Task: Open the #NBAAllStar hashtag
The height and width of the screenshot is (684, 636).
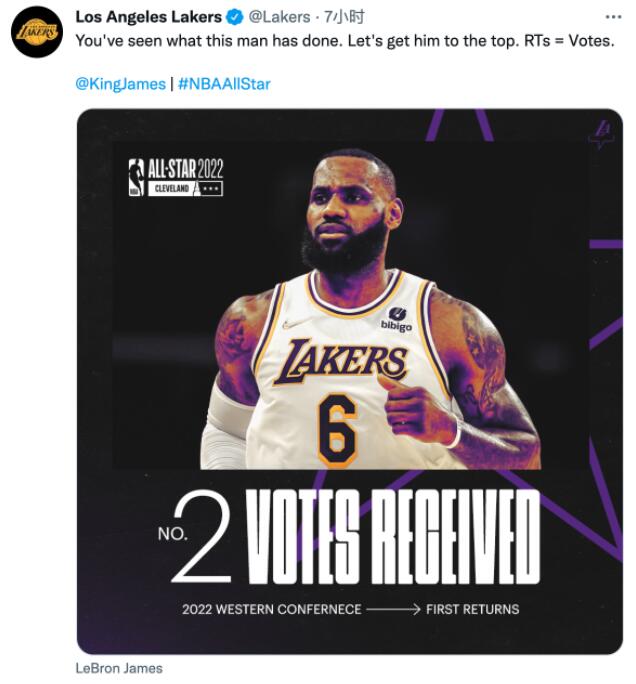Action: click(224, 84)
